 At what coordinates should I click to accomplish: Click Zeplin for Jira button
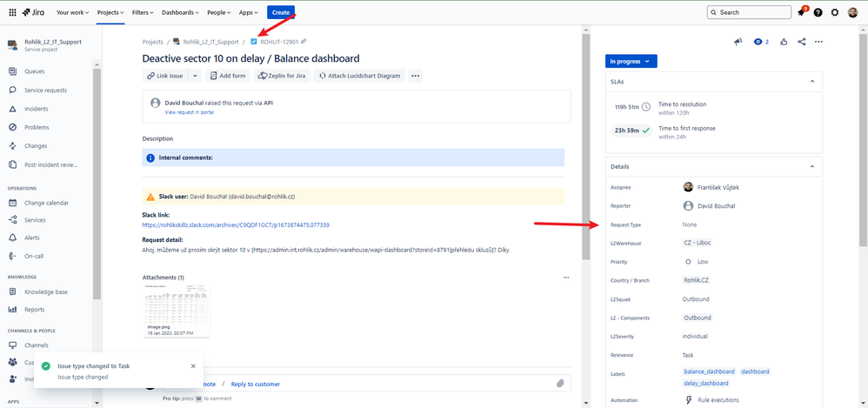283,76
